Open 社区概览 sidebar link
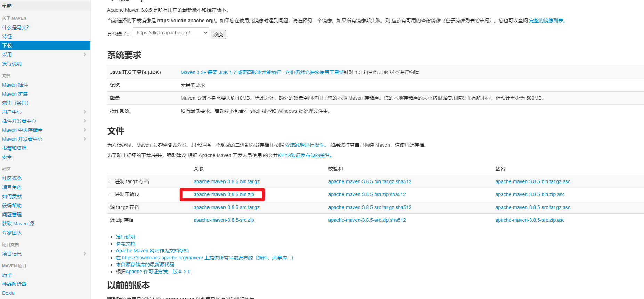 click(12, 178)
